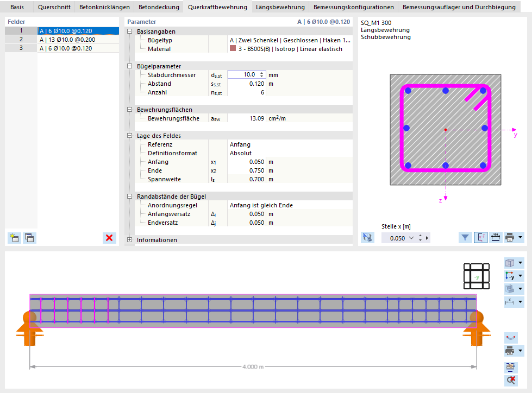Click the magnifier with red X icon
This screenshot has height=393, width=532.
[x=511, y=380]
